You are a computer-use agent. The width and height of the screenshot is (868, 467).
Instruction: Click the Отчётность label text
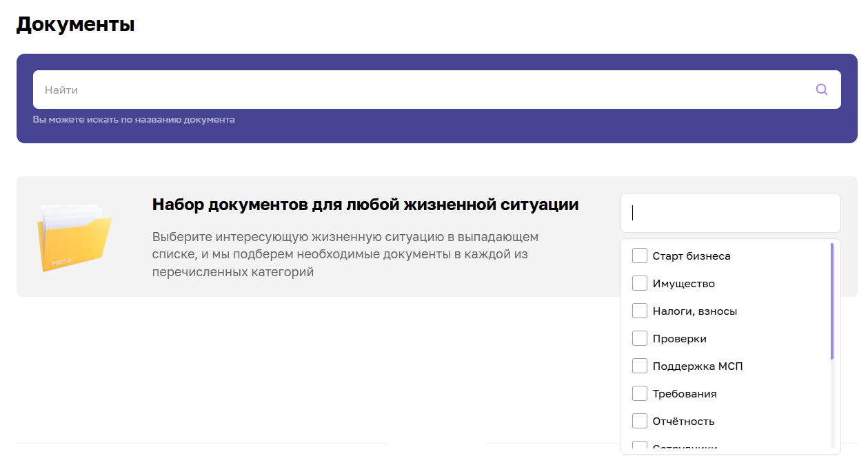click(x=684, y=422)
